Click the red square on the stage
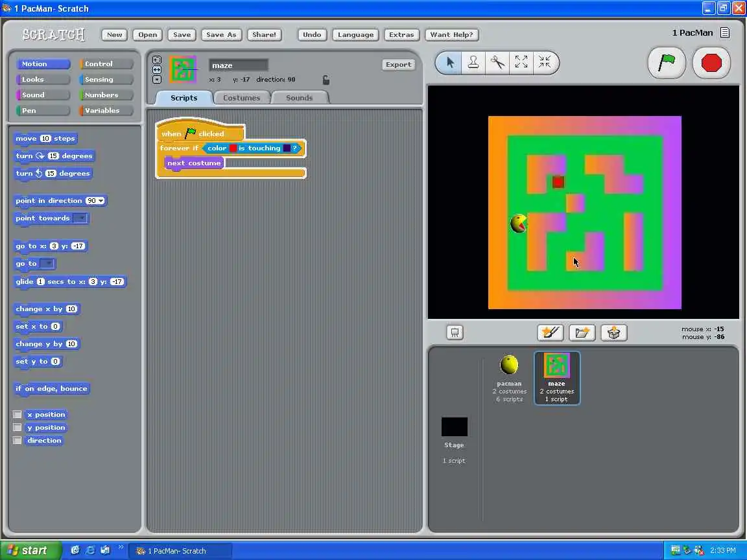Image resolution: width=747 pixels, height=560 pixels. click(x=558, y=182)
